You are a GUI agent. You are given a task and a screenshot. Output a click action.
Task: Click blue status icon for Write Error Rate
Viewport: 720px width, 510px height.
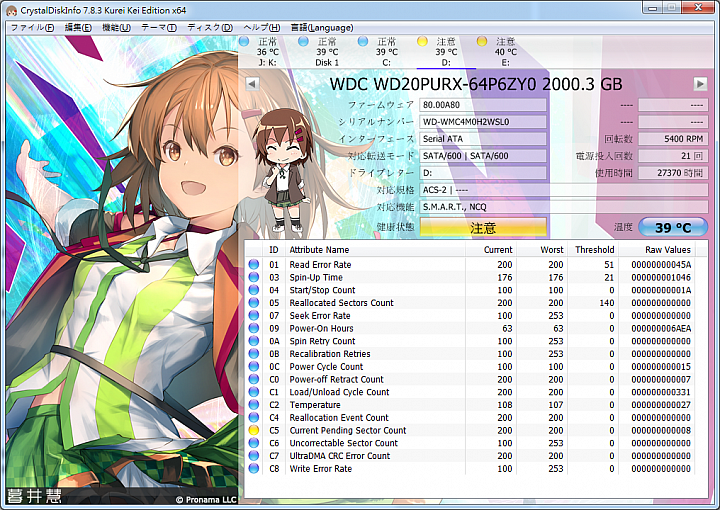(x=253, y=469)
